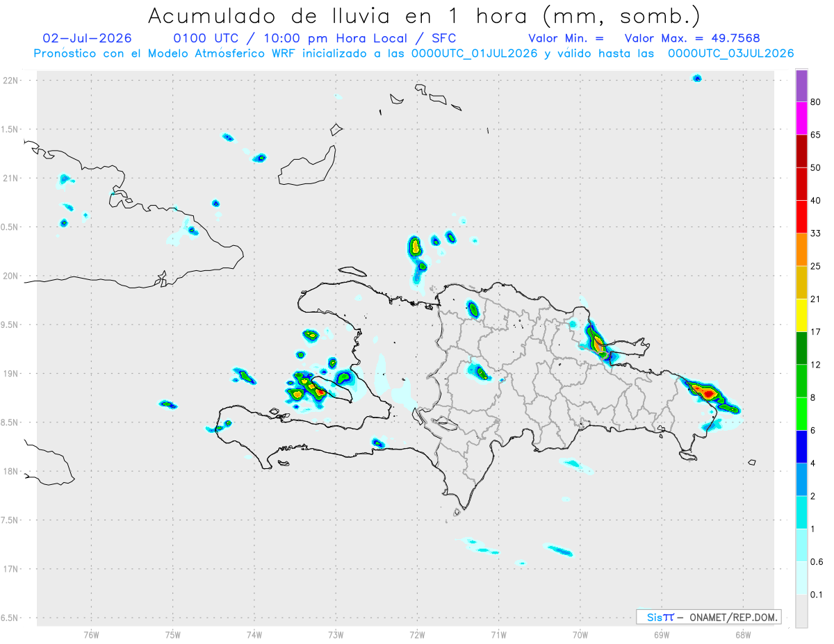Viewport: 834px width, 644px height.
Task: Click the date '02-Jul-2026'
Action: pyautogui.click(x=87, y=38)
